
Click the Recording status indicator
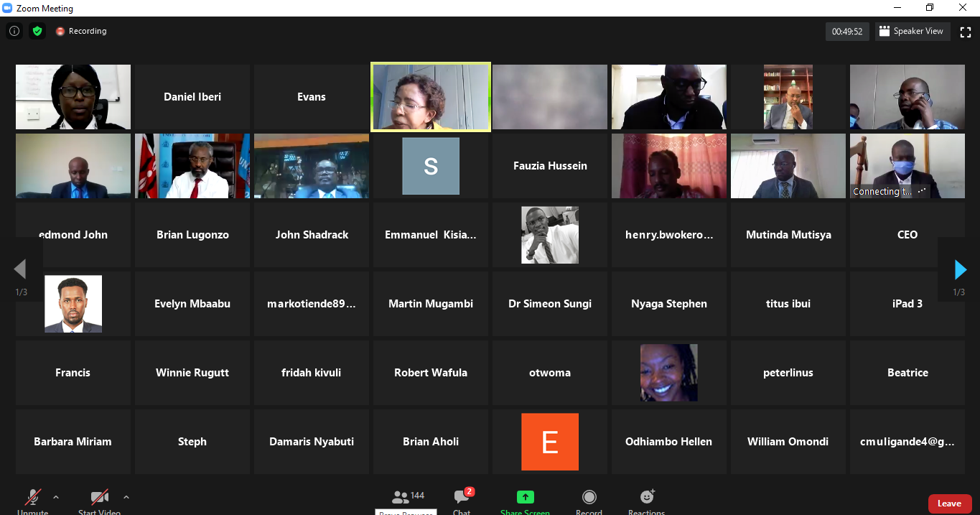pyautogui.click(x=81, y=32)
